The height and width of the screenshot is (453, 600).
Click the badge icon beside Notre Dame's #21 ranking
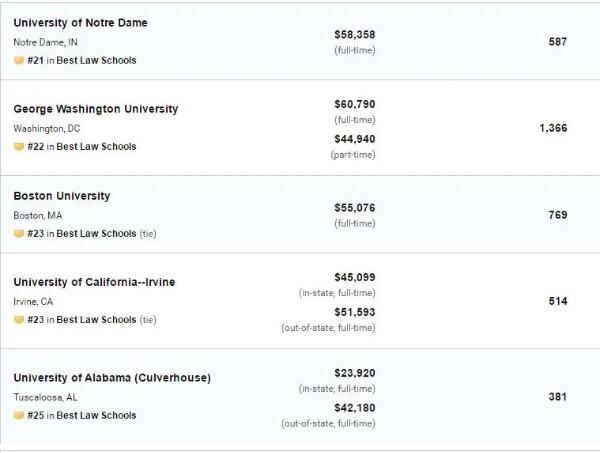(x=18, y=61)
